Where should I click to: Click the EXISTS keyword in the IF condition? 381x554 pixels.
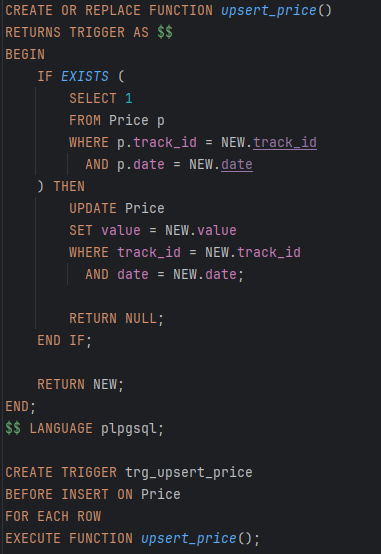(x=85, y=76)
